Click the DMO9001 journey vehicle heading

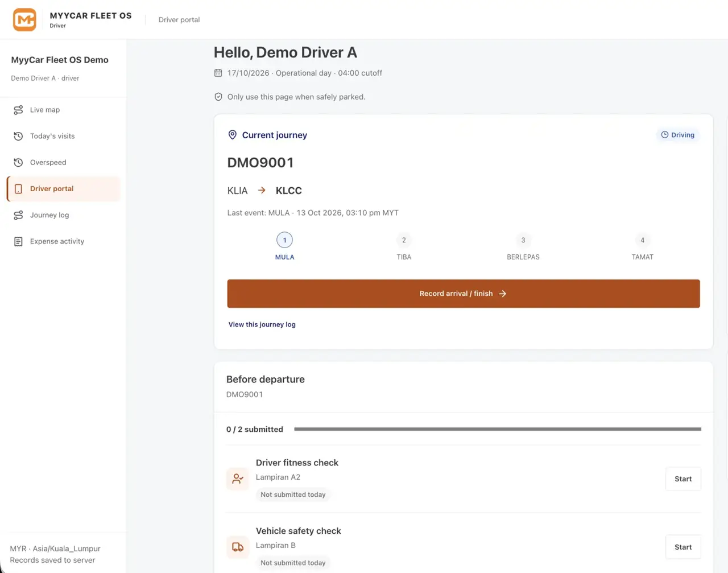point(260,163)
